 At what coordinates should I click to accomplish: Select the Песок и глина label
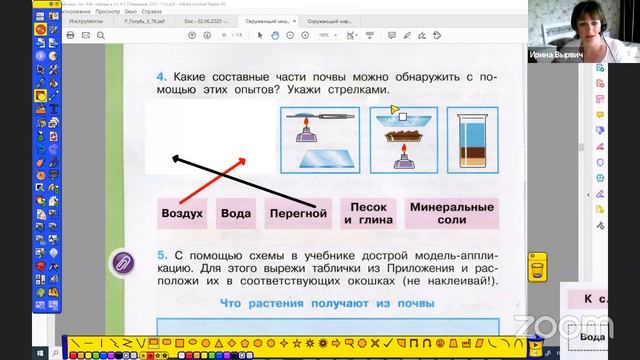click(368, 213)
